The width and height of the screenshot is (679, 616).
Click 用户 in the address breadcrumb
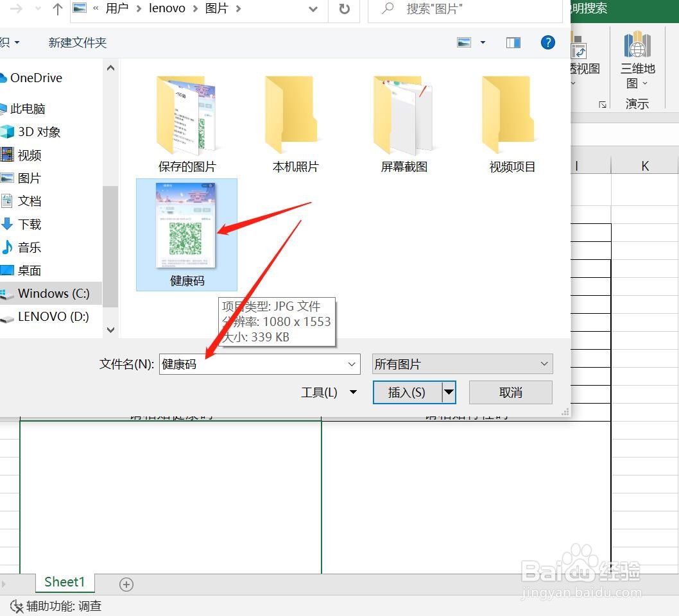[117, 8]
